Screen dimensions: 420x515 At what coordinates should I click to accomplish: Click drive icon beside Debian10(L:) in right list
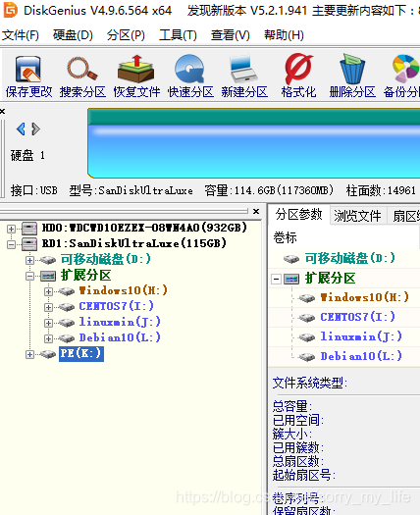306,357
